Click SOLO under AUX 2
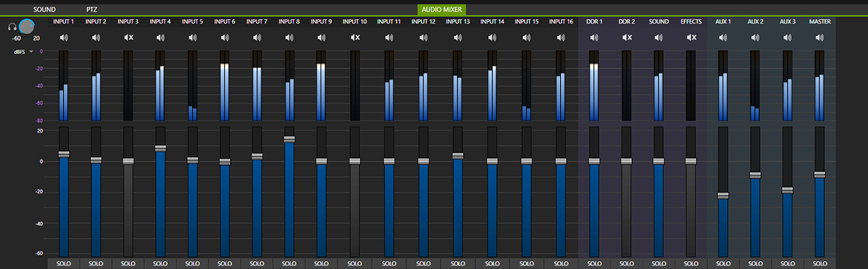 tap(755, 264)
